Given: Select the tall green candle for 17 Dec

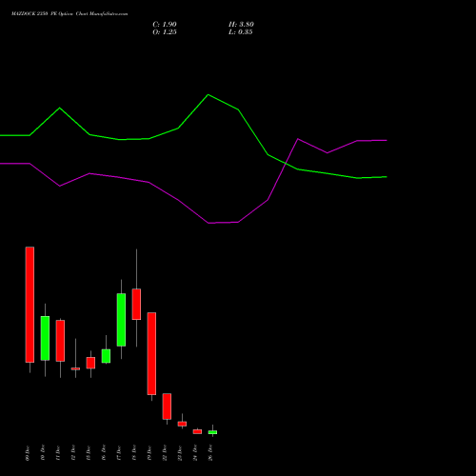Looking at the screenshot, I should pyautogui.click(x=121, y=320).
